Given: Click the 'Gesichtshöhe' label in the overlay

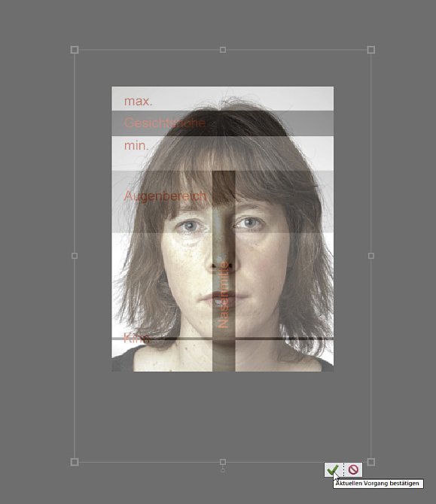Looking at the screenshot, I should 165,123.
